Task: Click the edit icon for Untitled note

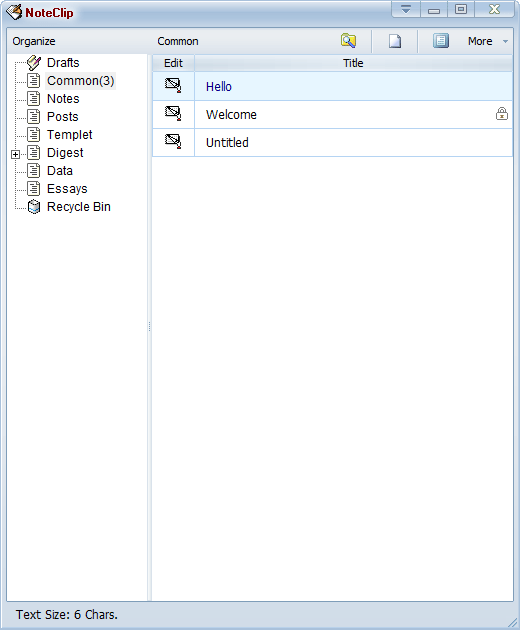Action: tap(173, 142)
